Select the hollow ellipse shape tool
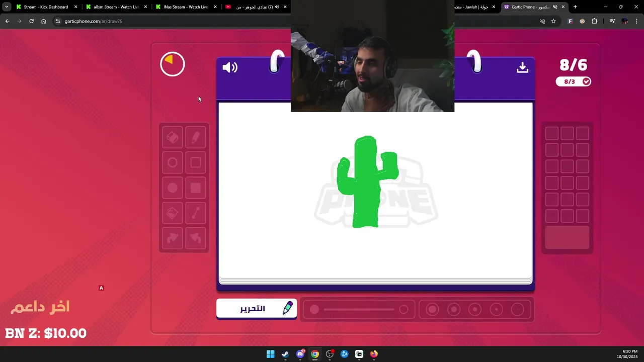 172,162
